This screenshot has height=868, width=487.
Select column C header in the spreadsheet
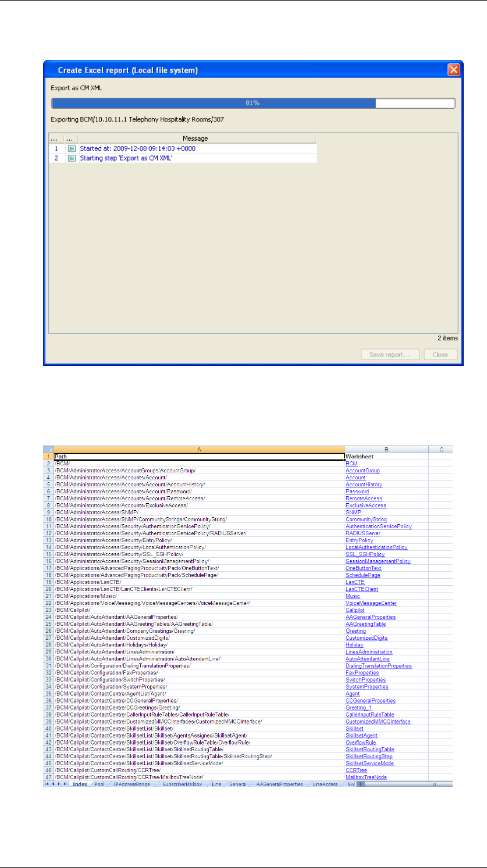[x=441, y=449]
